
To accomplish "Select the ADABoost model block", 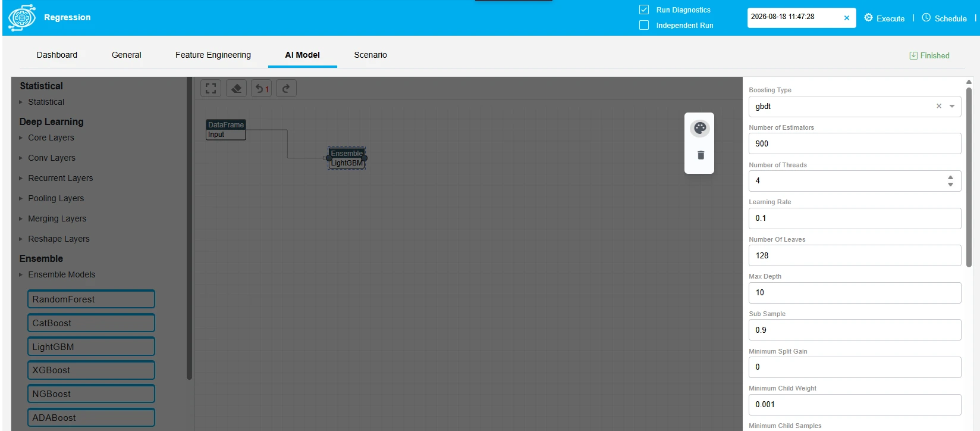I will tap(91, 417).
